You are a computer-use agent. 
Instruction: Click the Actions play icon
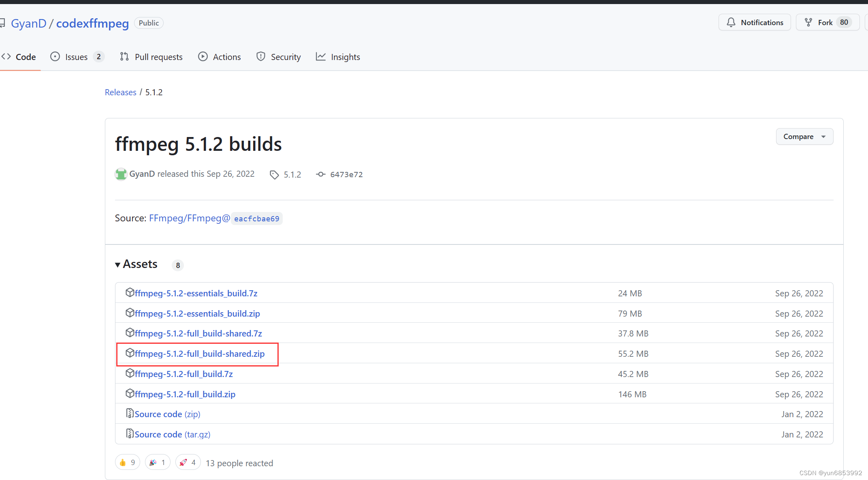[203, 57]
